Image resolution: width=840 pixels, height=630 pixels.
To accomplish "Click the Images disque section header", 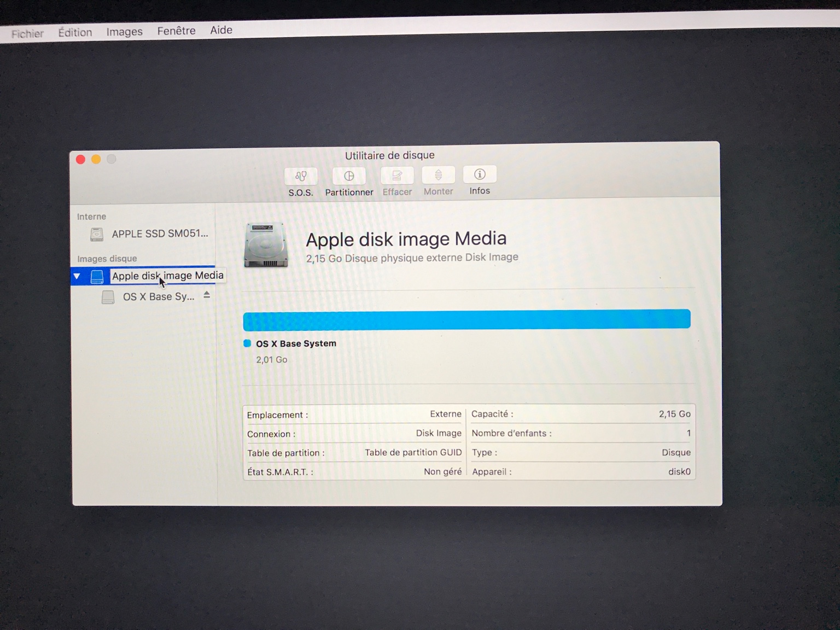I will tap(107, 259).
